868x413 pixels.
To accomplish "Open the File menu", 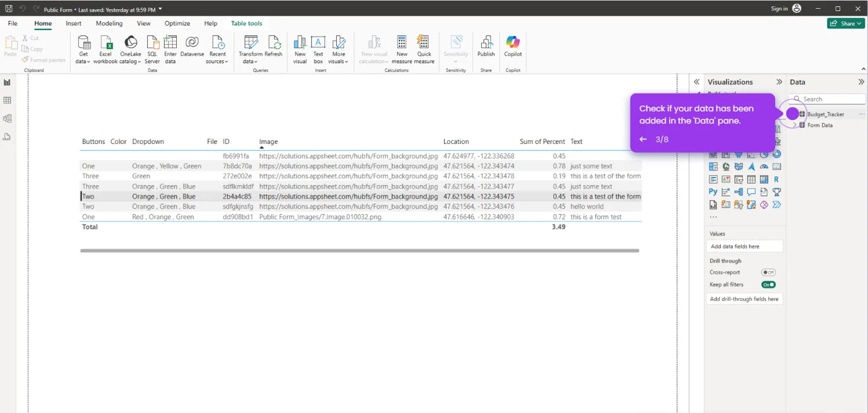I will pyautogui.click(x=13, y=23).
